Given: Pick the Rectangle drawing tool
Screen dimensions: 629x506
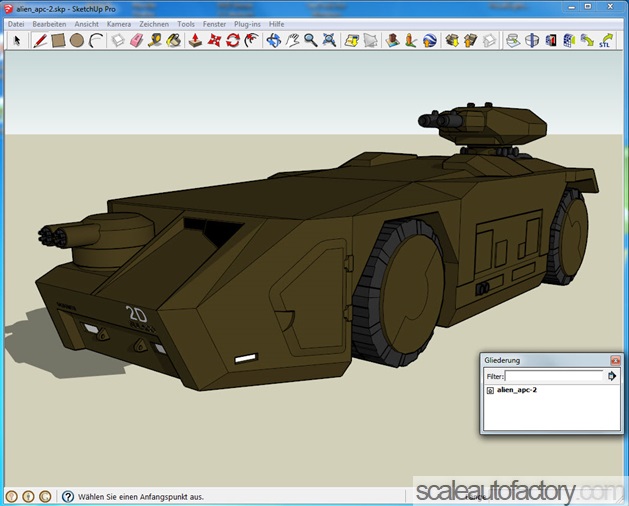Looking at the screenshot, I should [x=59, y=41].
